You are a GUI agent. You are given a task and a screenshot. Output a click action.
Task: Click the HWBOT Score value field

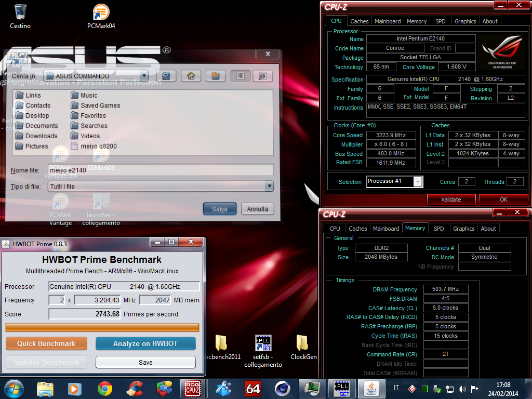tap(85, 314)
